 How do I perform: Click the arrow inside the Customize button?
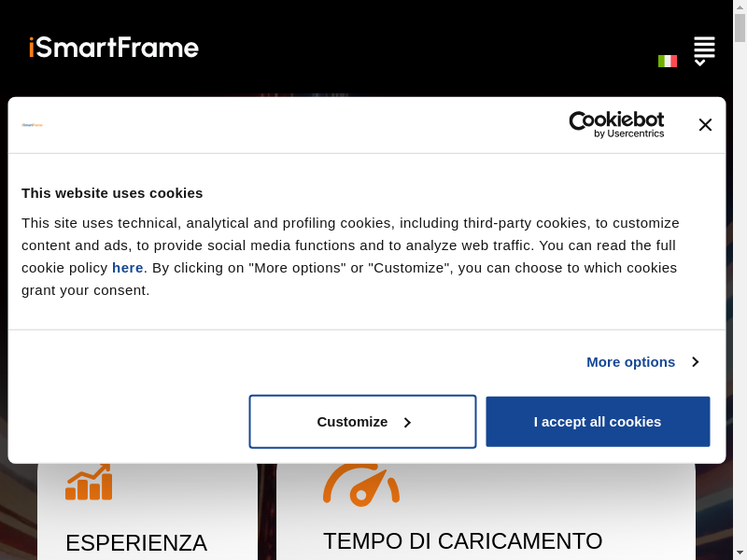tap(407, 423)
